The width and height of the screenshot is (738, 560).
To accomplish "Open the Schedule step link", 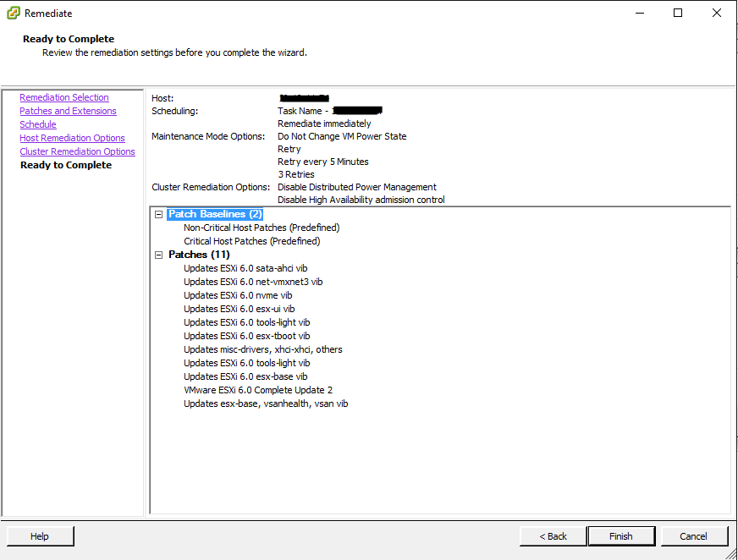I will click(x=37, y=124).
